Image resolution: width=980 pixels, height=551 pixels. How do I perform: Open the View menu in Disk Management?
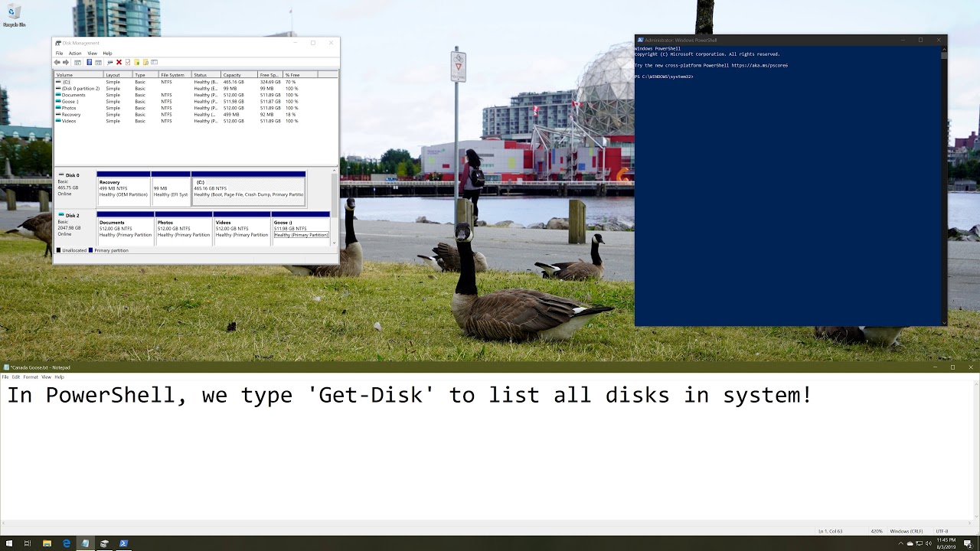(x=92, y=54)
